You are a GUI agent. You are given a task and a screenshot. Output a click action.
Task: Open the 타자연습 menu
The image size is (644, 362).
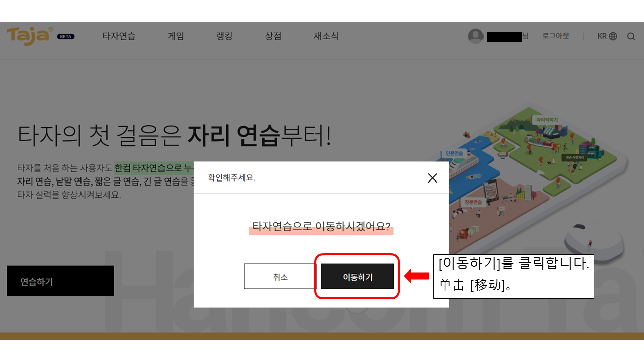coord(119,36)
